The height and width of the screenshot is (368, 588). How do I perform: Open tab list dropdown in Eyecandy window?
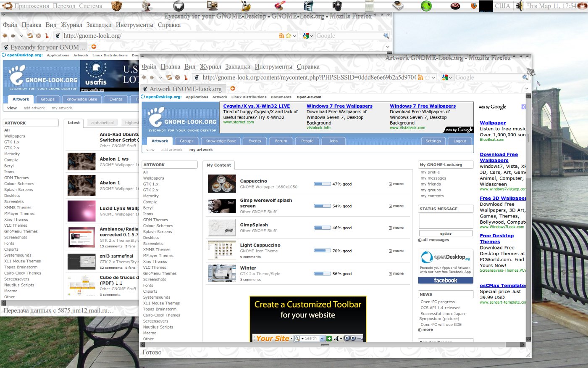tap(387, 47)
